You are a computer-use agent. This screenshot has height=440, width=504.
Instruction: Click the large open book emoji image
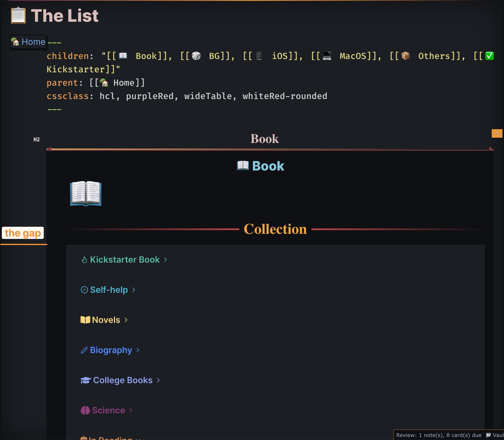point(86,194)
